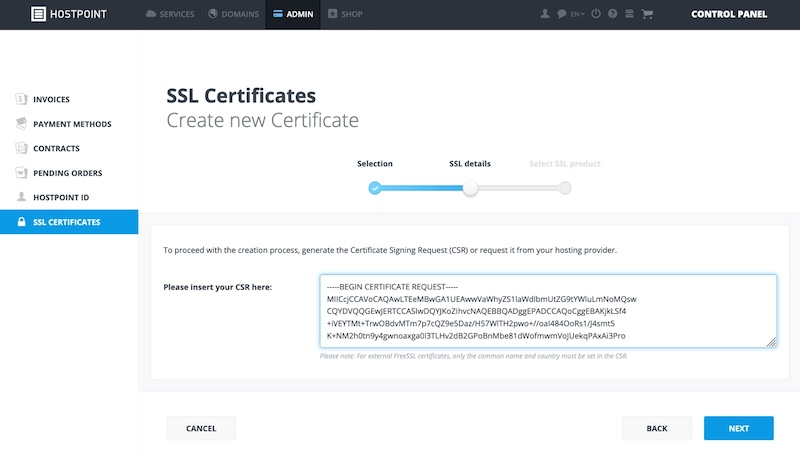Image resolution: width=800 pixels, height=460 pixels.
Task: Open the user account icon
Action: [545, 14]
